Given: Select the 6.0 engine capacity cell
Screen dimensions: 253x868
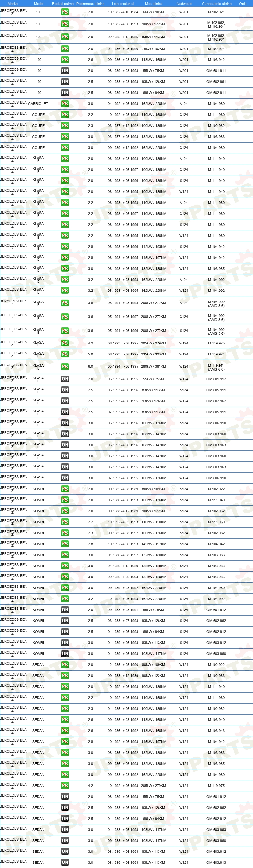Looking at the screenshot, I should [90, 366].
